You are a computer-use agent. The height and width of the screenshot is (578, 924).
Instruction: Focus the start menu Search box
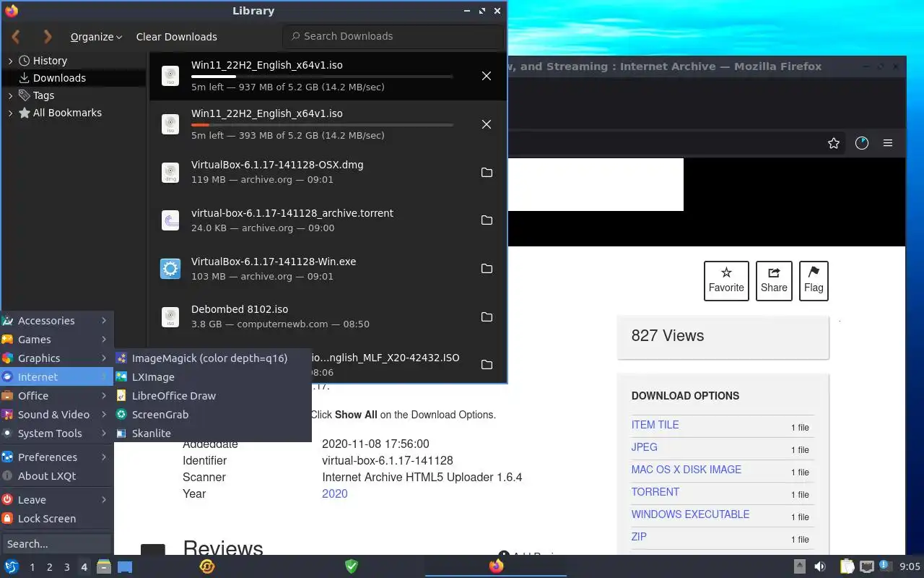(56, 544)
